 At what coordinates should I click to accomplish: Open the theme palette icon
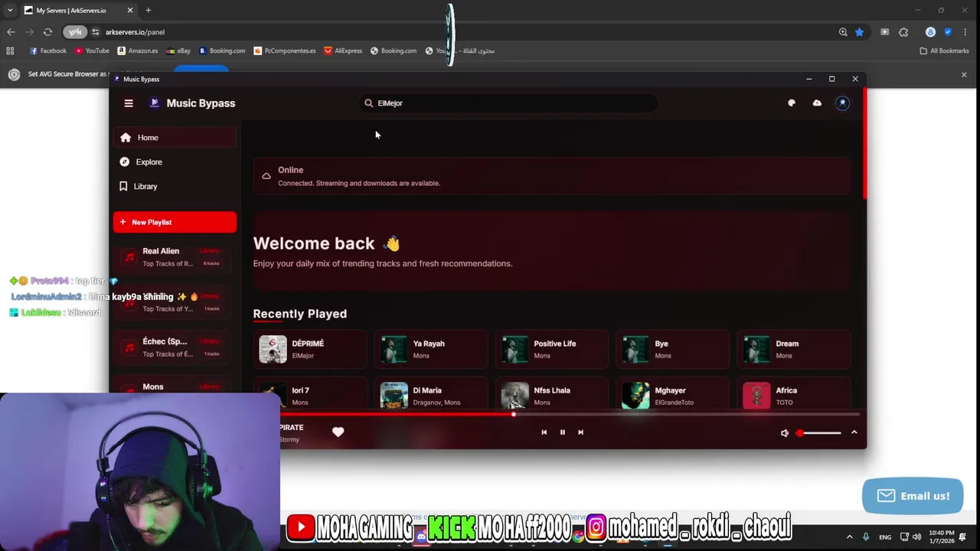click(792, 103)
